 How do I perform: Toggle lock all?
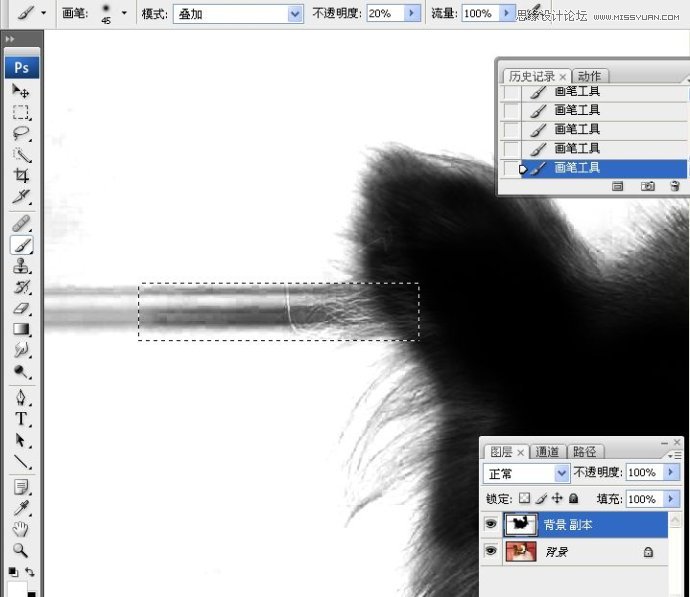coord(573,498)
